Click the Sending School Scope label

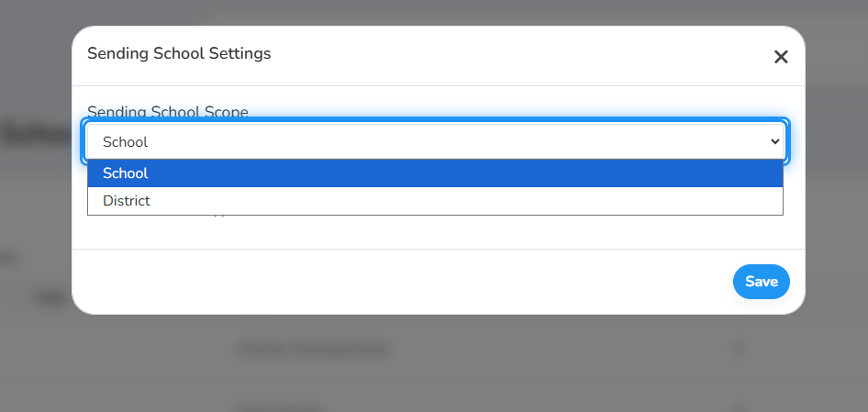pos(168,112)
